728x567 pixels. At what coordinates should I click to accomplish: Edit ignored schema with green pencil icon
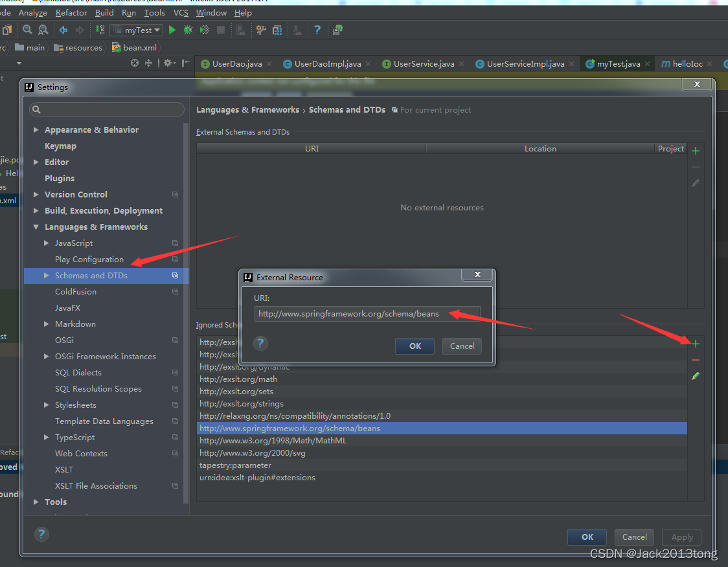696,376
